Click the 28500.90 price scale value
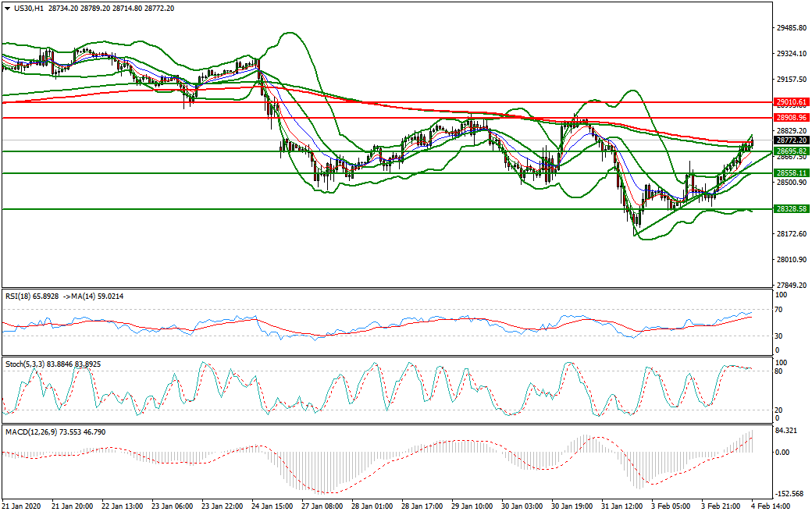The height and width of the screenshot is (515, 812). (792, 183)
